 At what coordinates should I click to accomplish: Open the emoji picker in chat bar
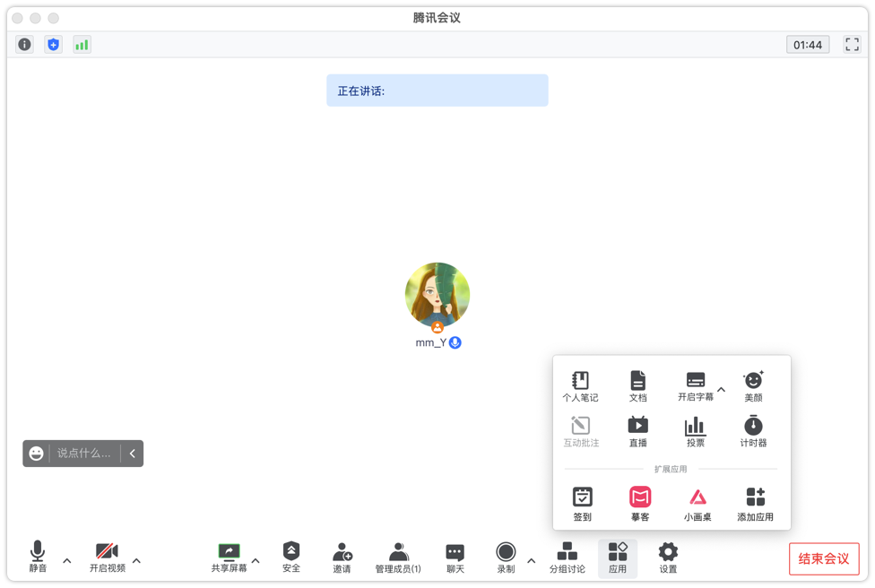pos(36,454)
